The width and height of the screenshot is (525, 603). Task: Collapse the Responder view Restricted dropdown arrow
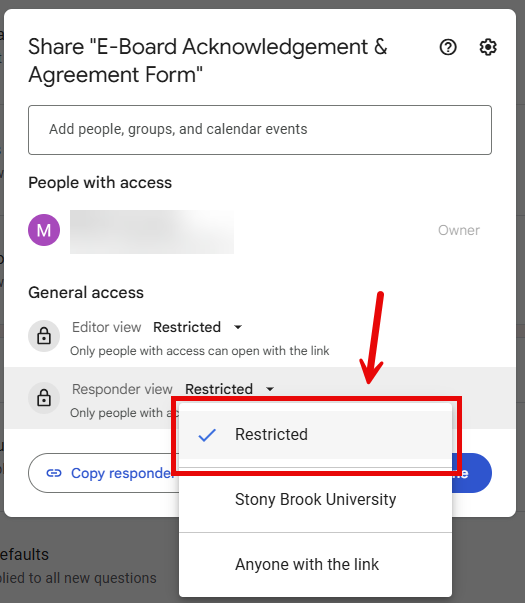(270, 389)
